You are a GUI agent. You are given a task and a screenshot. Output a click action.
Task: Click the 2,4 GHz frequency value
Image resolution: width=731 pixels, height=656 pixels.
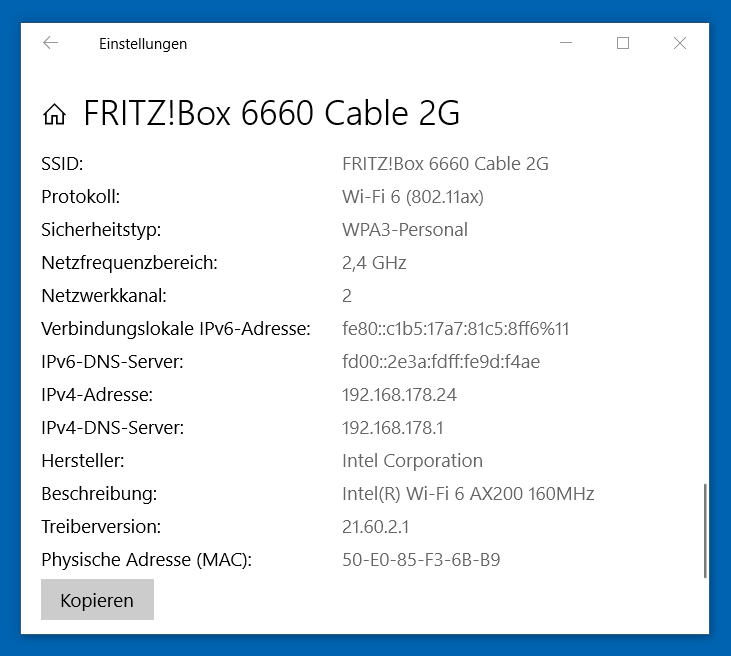[x=374, y=263]
